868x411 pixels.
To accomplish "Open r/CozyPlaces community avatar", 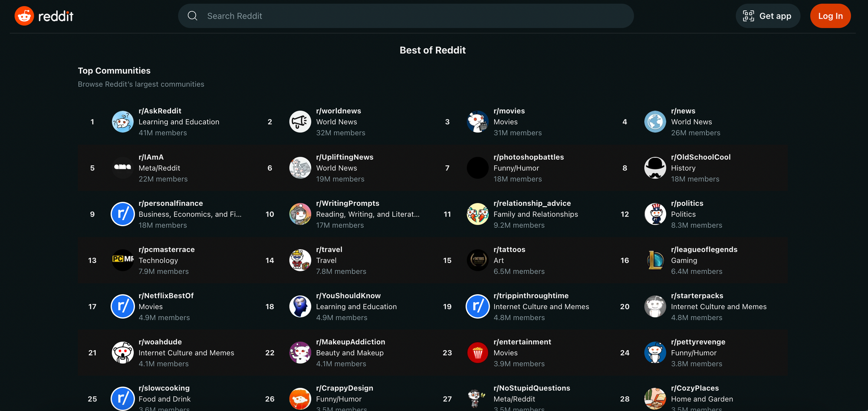I will pos(655,399).
